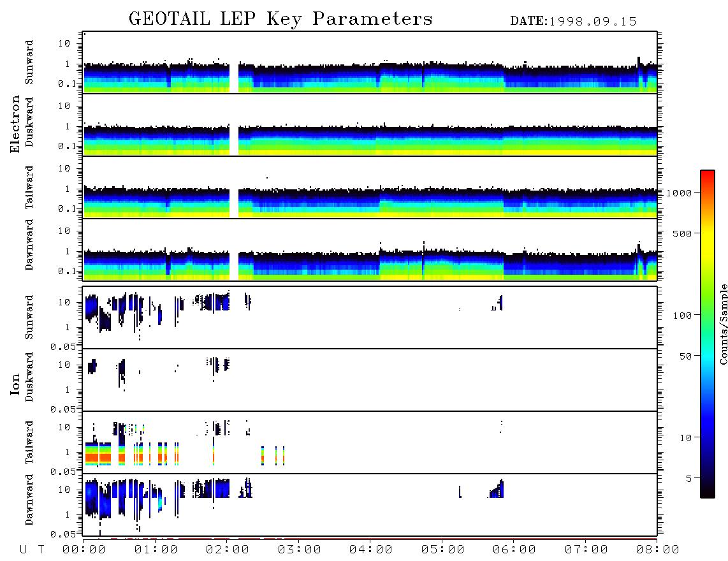Click the 'Tailward' label of the Electron group
Screen dimensions: 728x561
coord(29,187)
